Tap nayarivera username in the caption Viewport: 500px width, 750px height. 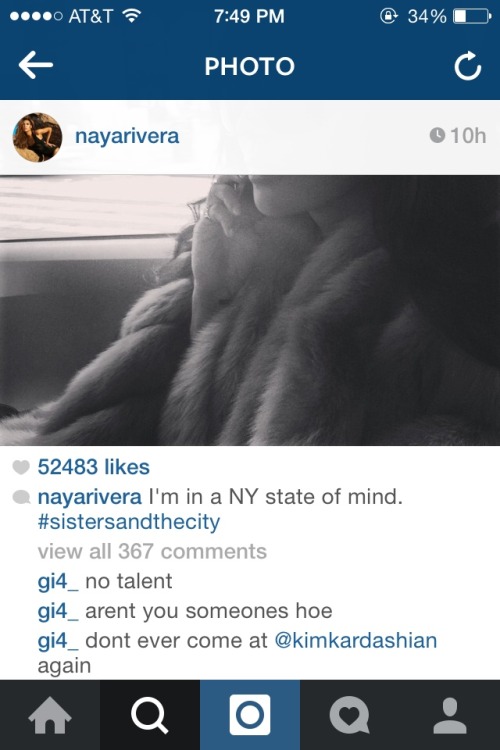(x=89, y=497)
